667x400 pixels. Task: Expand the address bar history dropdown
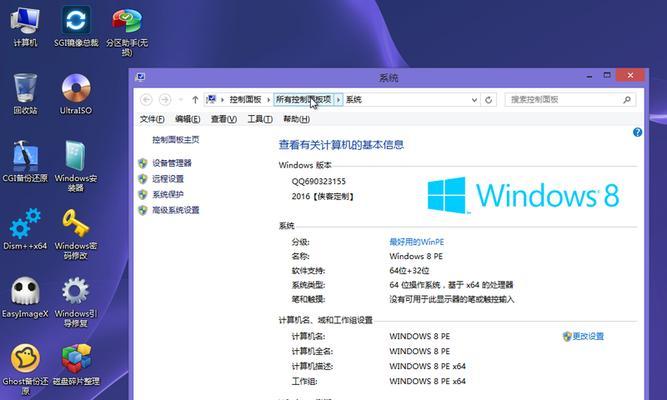click(474, 100)
